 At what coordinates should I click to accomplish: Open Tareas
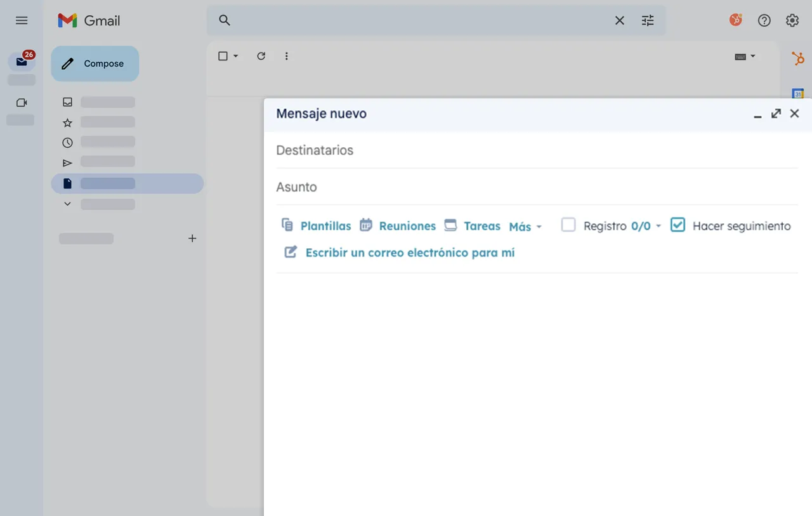tap(472, 225)
